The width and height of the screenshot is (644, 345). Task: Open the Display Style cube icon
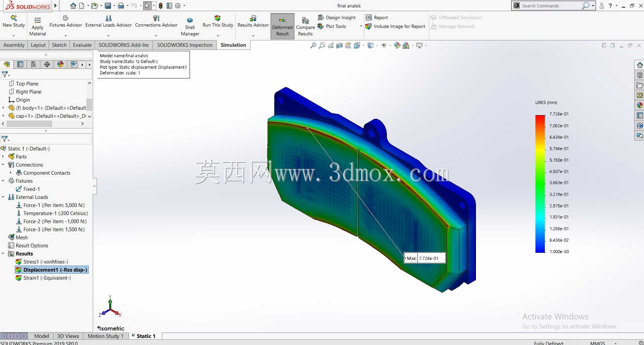pyautogui.click(x=370, y=45)
